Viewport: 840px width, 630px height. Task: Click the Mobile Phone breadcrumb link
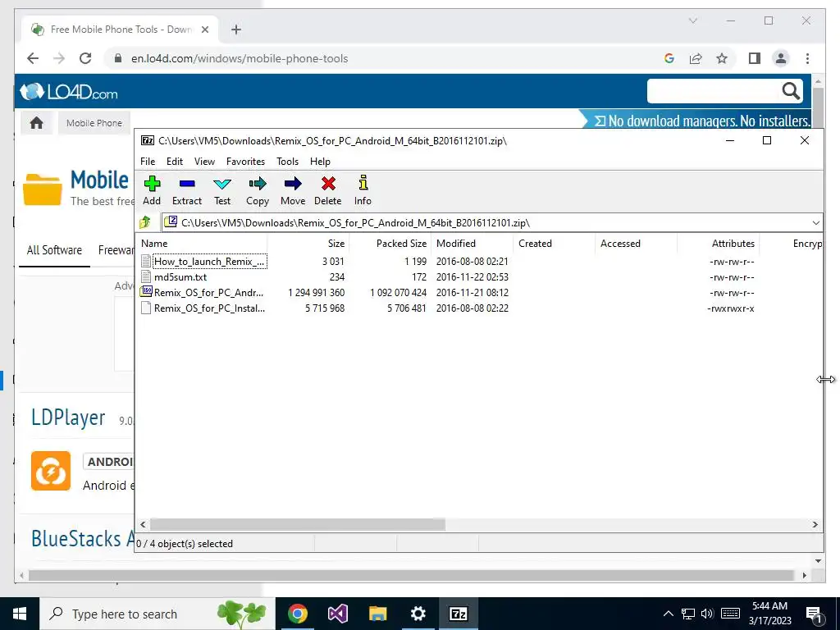coord(94,123)
